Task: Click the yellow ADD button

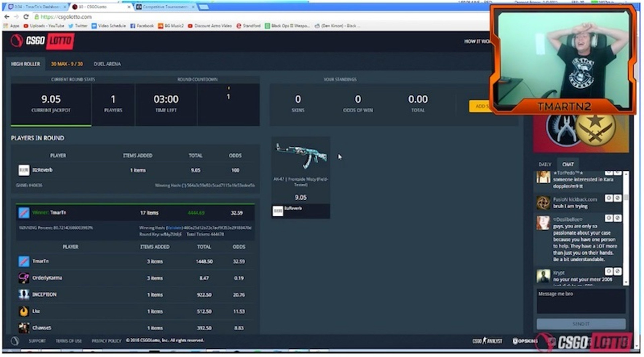Action: (480, 106)
